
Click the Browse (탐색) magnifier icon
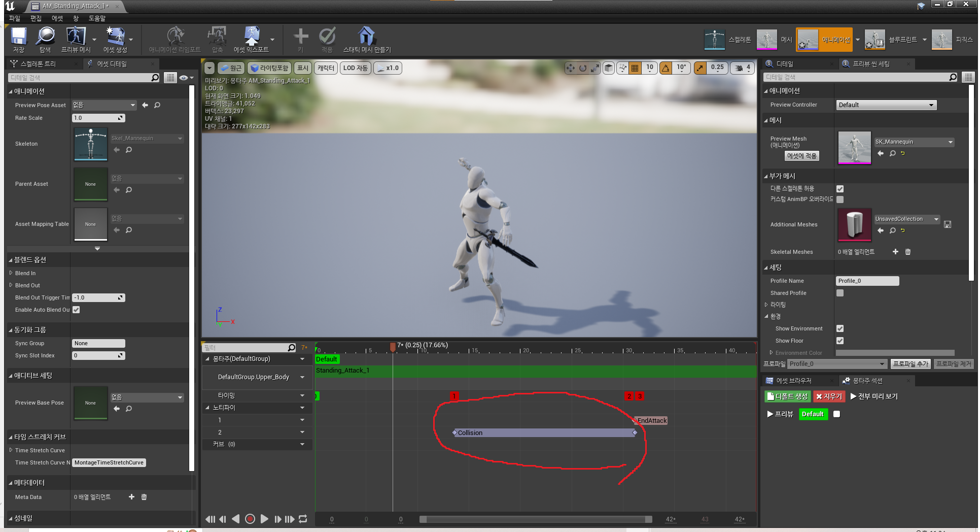tap(45, 37)
